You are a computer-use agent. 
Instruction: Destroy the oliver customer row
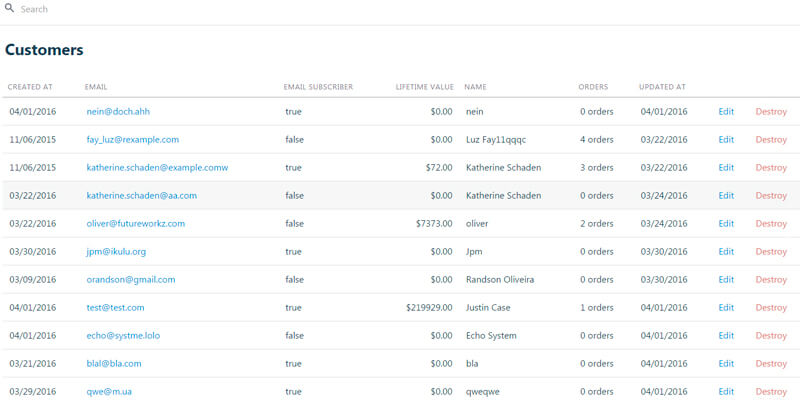pos(771,224)
